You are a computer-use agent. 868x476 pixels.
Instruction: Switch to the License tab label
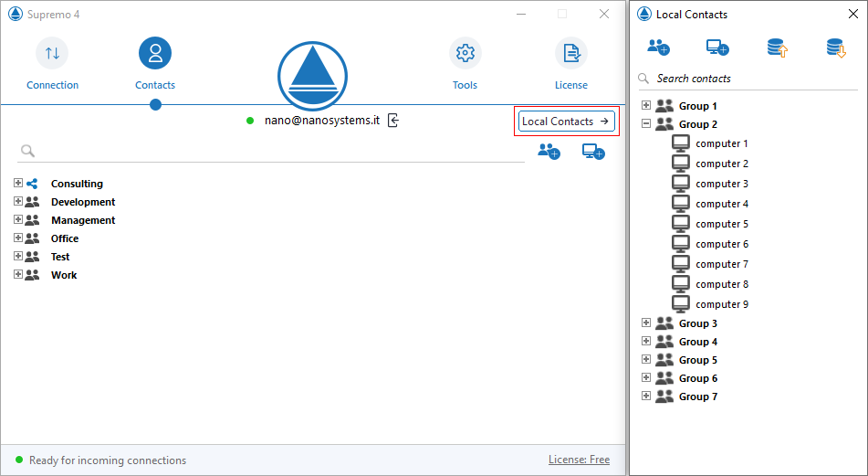click(x=570, y=85)
